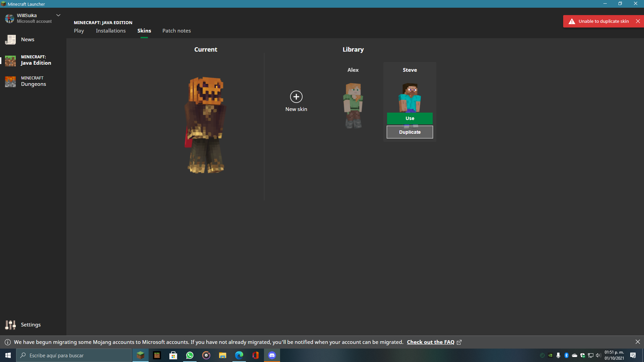Click the New skin plus icon
This screenshot has width=644, height=362.
pyautogui.click(x=296, y=97)
